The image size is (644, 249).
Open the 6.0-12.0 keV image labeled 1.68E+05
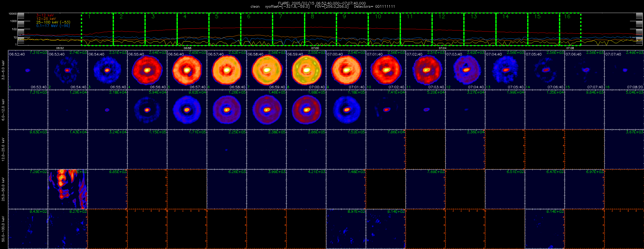[x=306, y=110]
